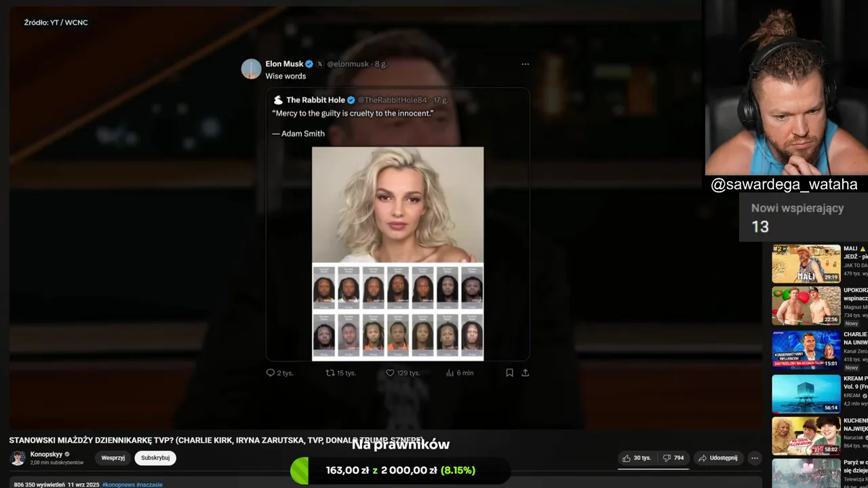This screenshot has height=488, width=868.
Task: Open the 22:56 recommended video thumbnail
Action: point(806,306)
